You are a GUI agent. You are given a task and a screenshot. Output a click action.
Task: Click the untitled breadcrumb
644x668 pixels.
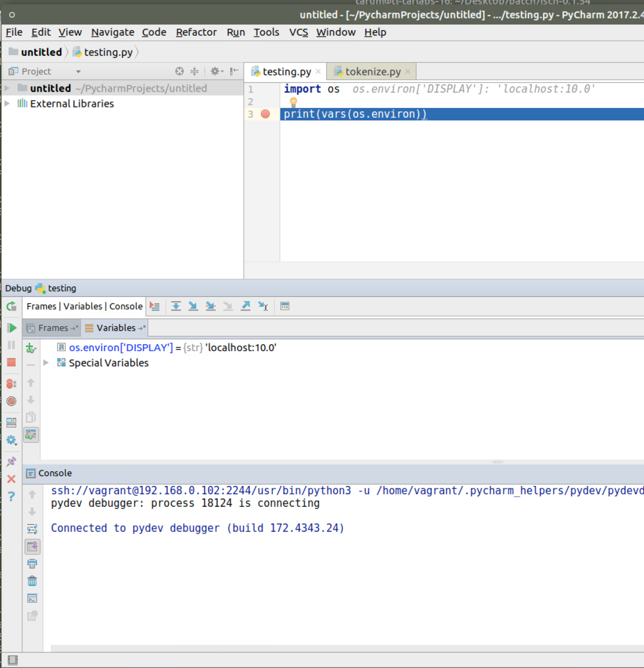click(x=36, y=52)
